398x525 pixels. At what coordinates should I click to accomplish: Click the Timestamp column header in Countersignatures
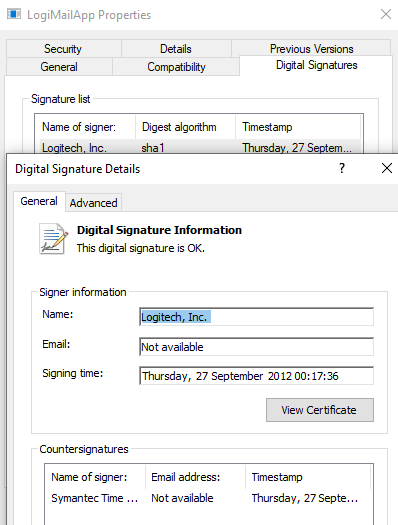(x=308, y=477)
